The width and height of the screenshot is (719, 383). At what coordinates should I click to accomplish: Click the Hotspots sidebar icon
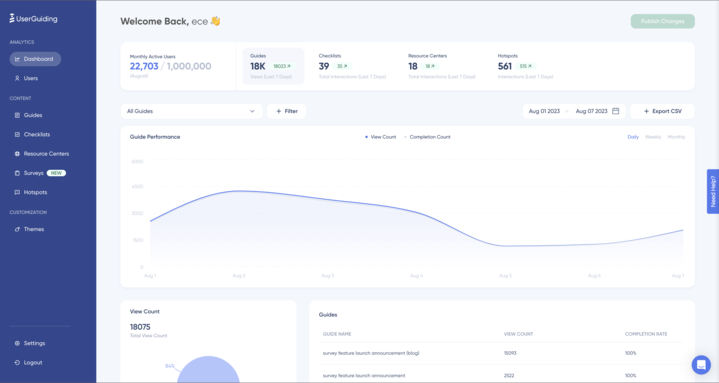click(x=17, y=192)
